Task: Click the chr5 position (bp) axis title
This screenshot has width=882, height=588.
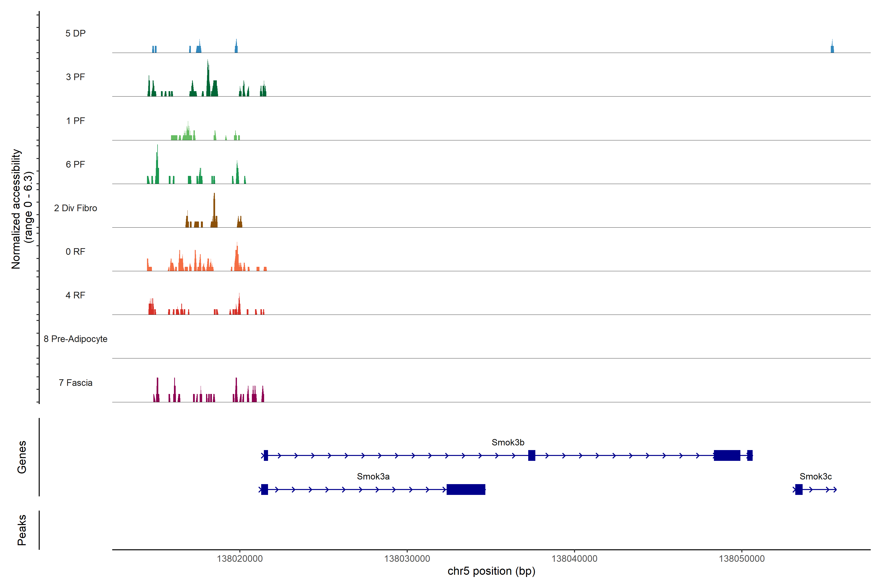Action: [491, 571]
